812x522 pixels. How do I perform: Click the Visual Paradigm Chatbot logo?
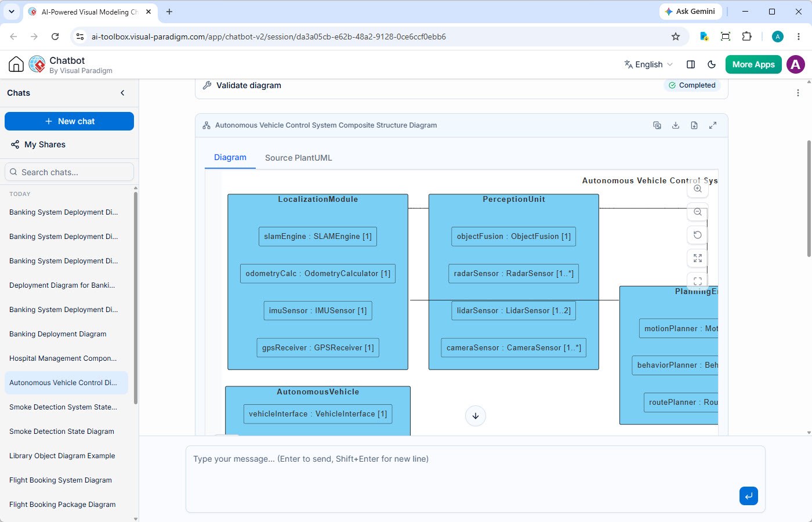point(37,64)
